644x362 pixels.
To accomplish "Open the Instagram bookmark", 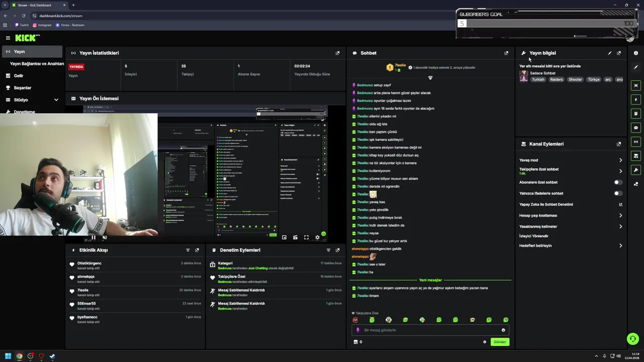I will click(x=42, y=25).
